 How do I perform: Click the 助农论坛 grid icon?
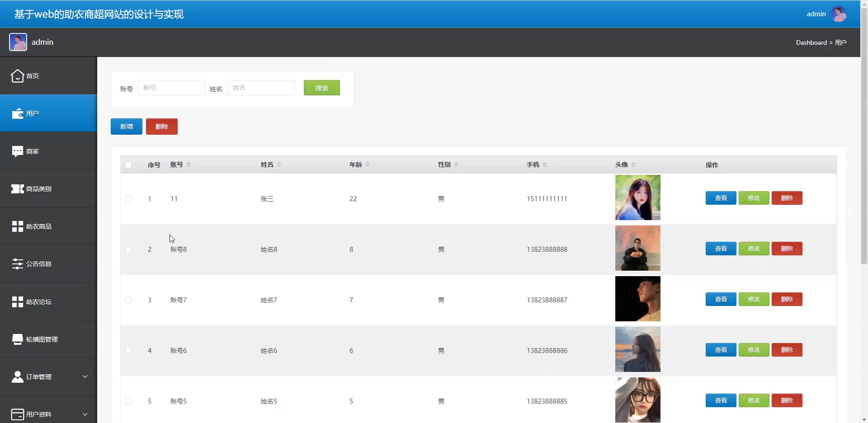(17, 302)
